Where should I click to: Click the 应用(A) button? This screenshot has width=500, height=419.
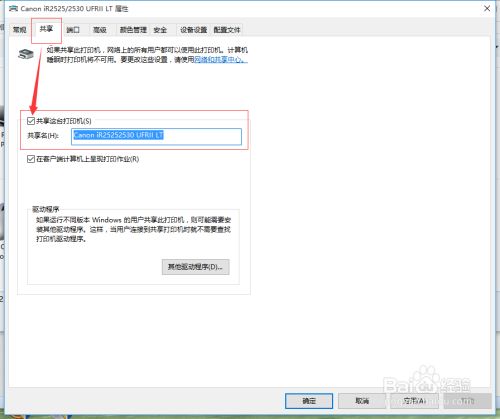(414, 401)
